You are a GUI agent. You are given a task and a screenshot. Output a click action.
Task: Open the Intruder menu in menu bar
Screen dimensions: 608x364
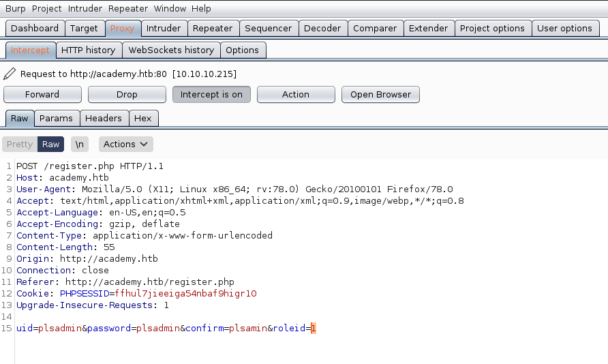(x=85, y=9)
